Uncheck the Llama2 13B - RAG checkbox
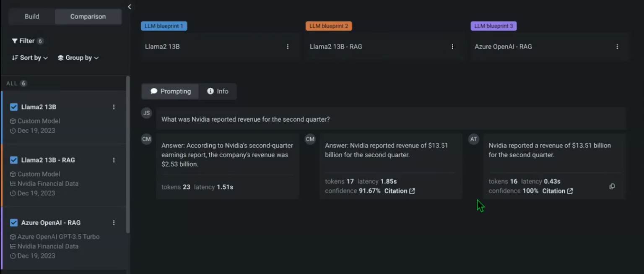Viewport: 644px width, 274px height. [x=14, y=160]
